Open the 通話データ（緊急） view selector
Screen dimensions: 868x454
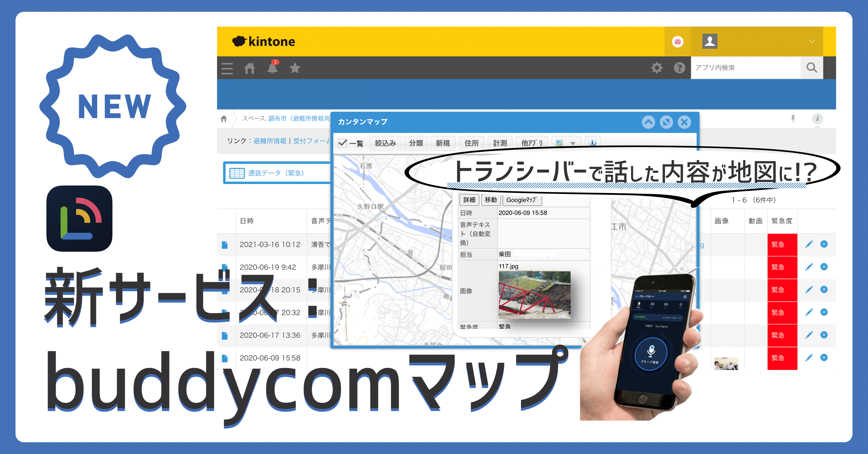click(x=277, y=173)
